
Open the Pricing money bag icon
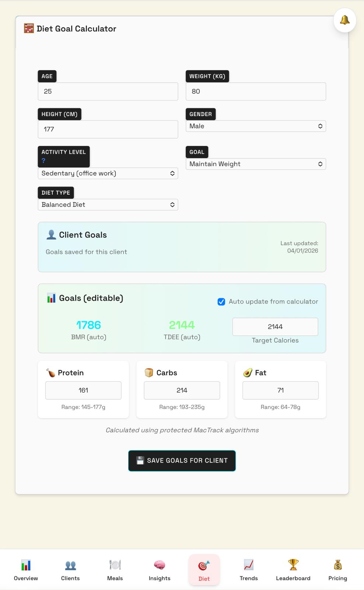coord(337,565)
